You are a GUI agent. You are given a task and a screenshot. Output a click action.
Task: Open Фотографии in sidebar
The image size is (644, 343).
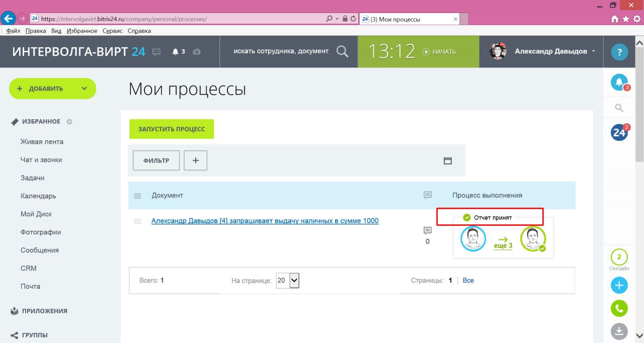(41, 232)
